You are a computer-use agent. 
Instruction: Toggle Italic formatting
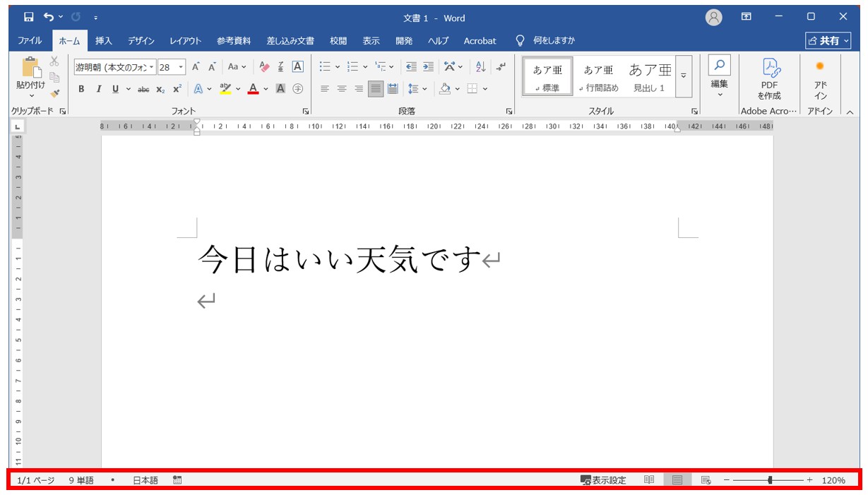[x=99, y=89]
